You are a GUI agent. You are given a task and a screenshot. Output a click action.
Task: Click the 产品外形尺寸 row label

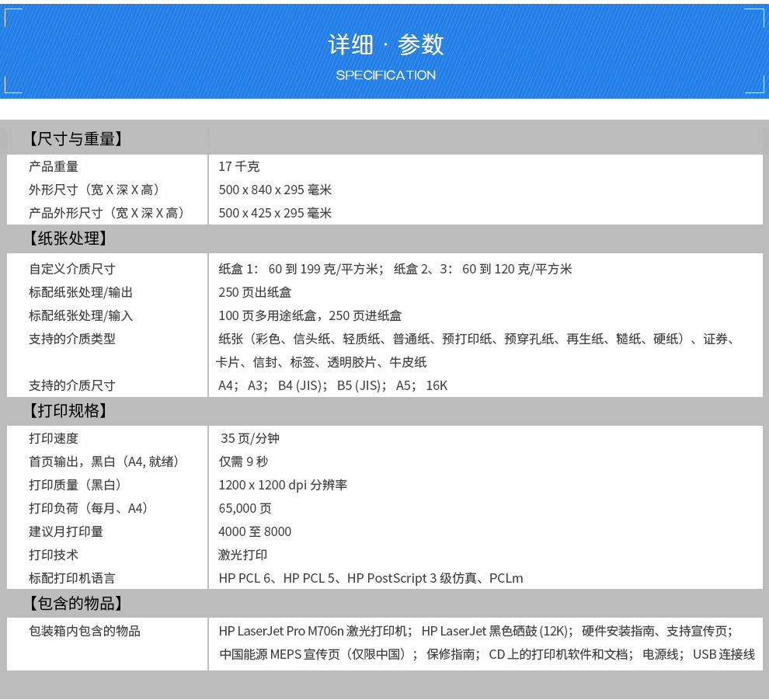tap(106, 213)
